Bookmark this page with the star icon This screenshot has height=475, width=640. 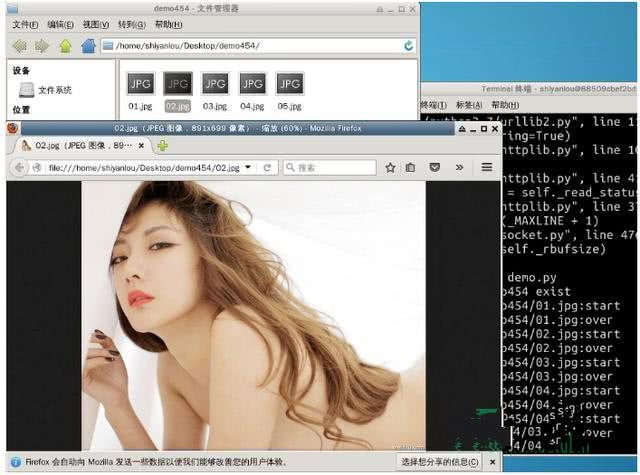390,167
